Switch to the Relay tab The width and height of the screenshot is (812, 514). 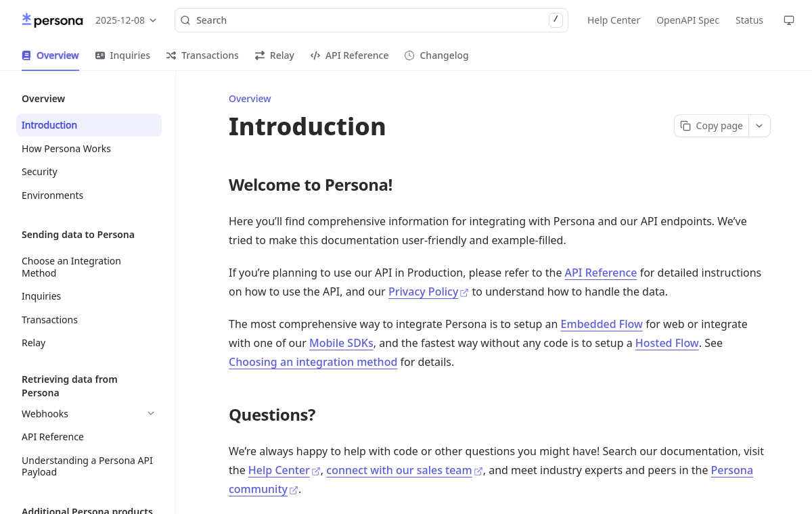point(275,55)
